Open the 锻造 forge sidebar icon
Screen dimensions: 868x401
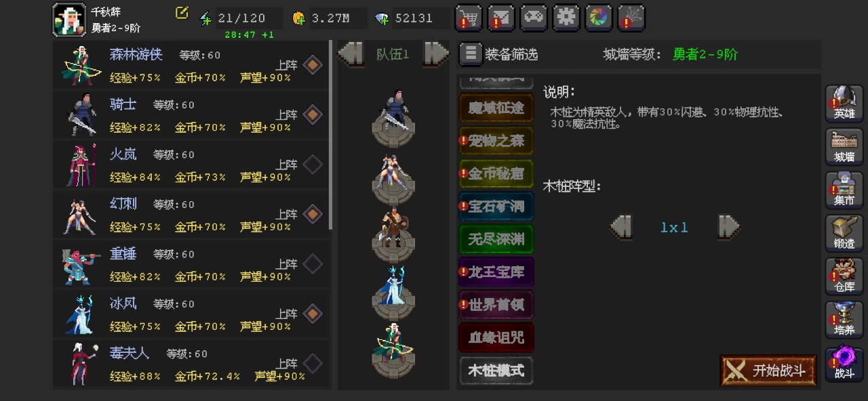(x=844, y=232)
